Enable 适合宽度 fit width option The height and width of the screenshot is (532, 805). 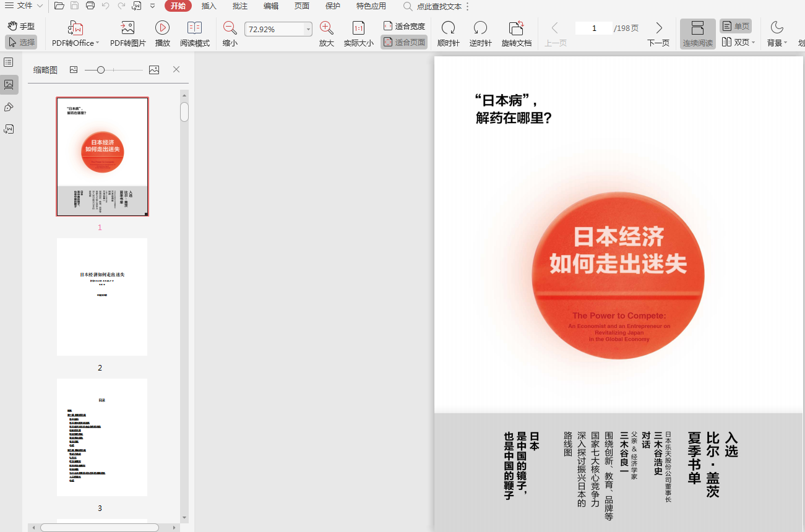404,26
